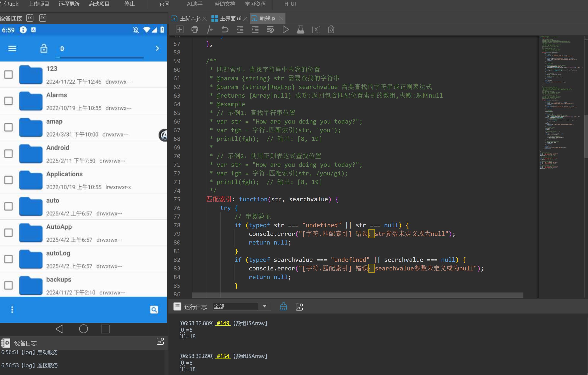
Task: Switch to the 主脚本.js tab
Action: pos(190,18)
